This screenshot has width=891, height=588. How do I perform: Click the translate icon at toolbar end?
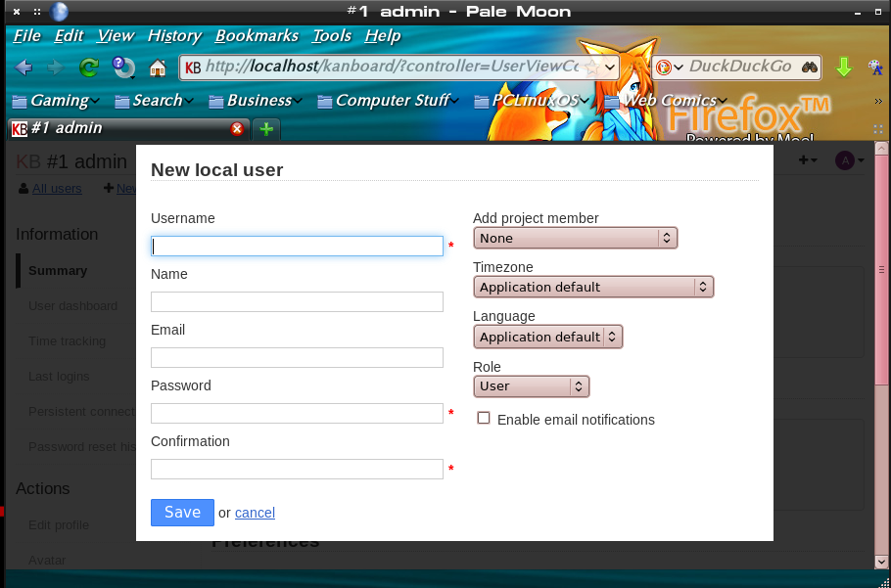[x=875, y=68]
